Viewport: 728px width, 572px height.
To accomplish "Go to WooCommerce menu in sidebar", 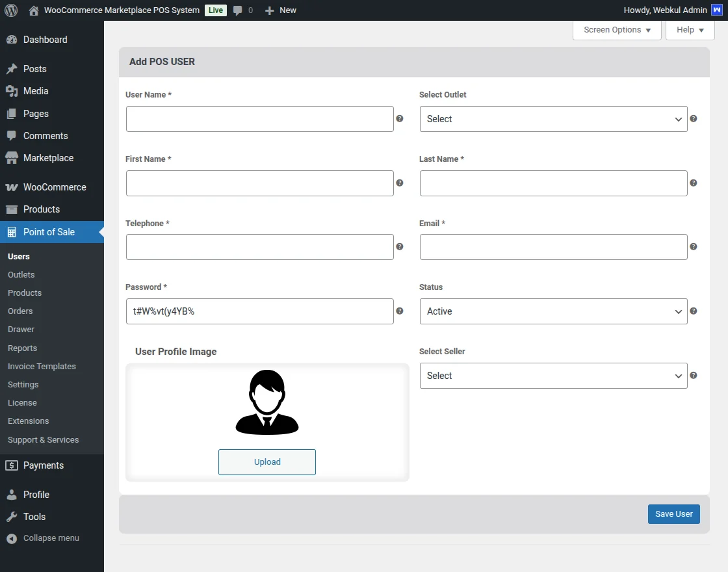I will [55, 187].
